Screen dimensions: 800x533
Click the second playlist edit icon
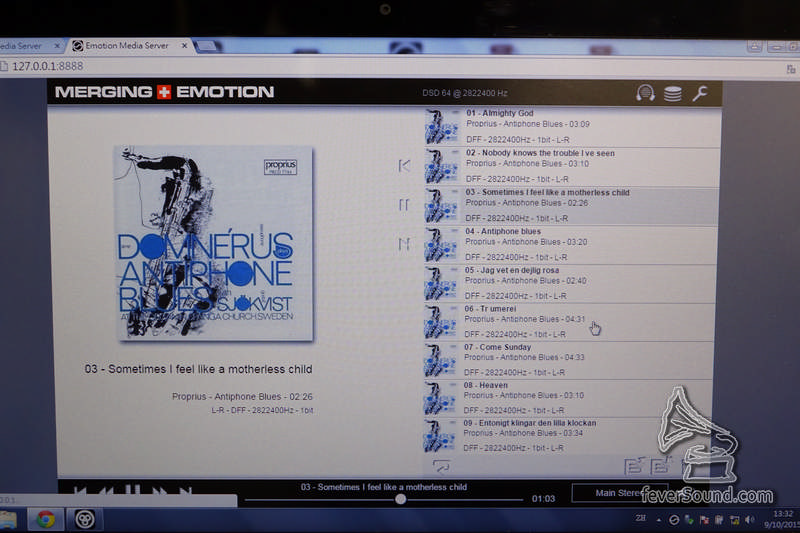tap(661, 465)
